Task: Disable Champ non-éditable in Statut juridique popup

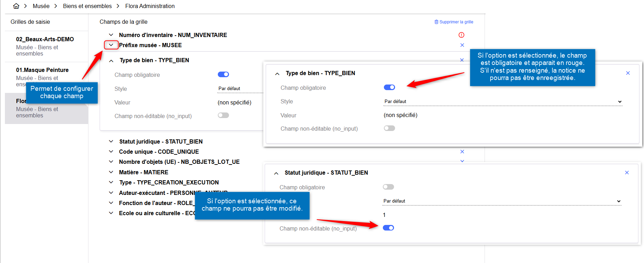Action: [388, 228]
